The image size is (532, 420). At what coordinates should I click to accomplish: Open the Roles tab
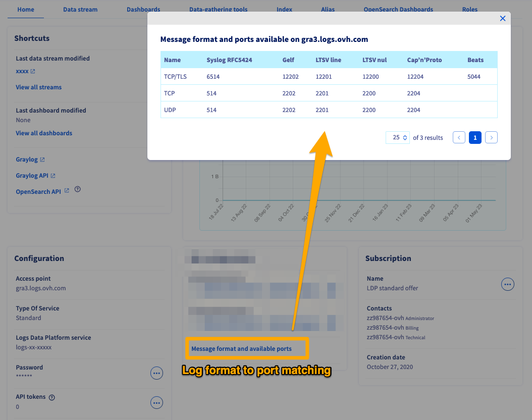[x=469, y=9]
